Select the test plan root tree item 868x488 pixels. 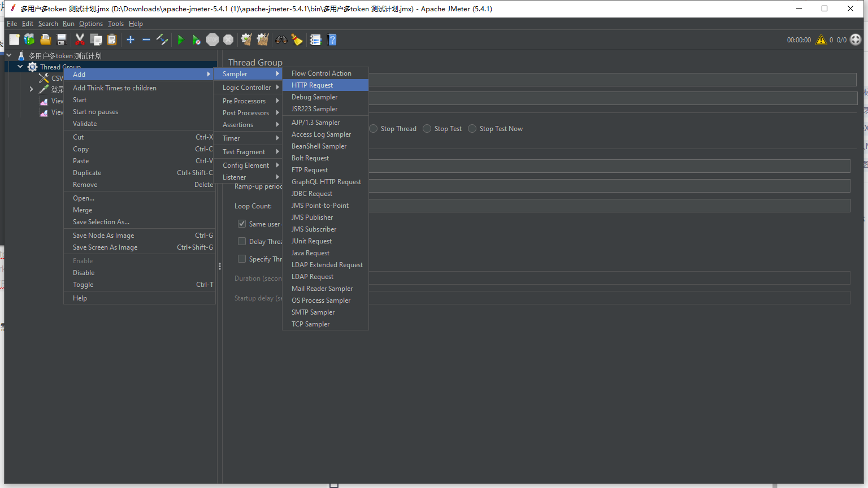tap(65, 56)
